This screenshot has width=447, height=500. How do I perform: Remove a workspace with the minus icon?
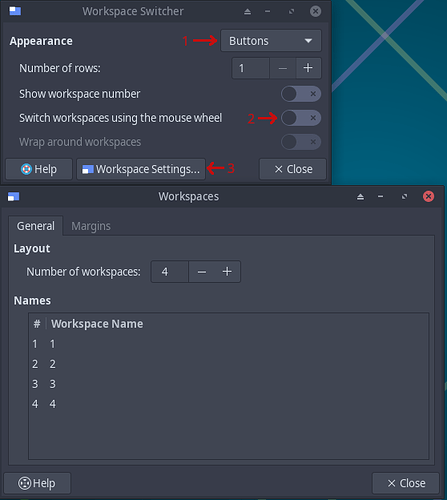202,272
